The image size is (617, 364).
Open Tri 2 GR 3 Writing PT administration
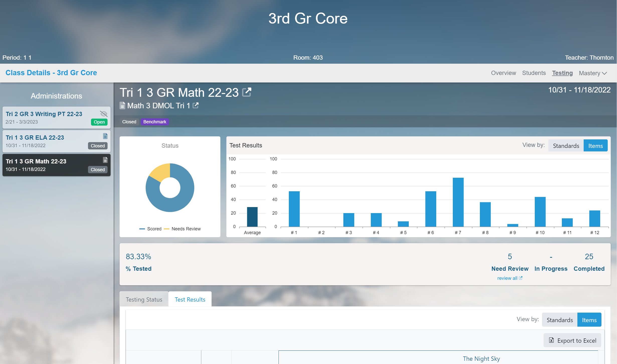pyautogui.click(x=44, y=114)
